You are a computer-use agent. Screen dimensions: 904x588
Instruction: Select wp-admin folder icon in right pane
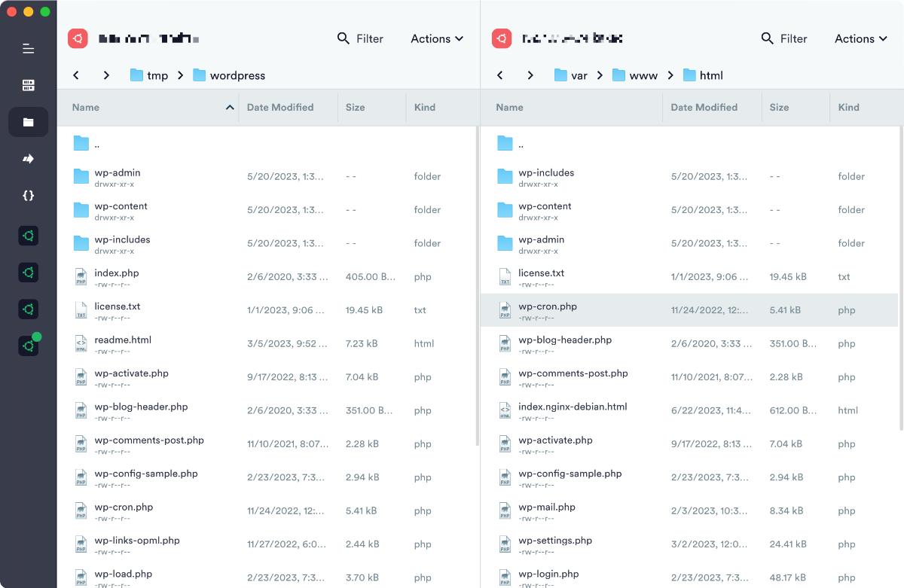click(505, 243)
